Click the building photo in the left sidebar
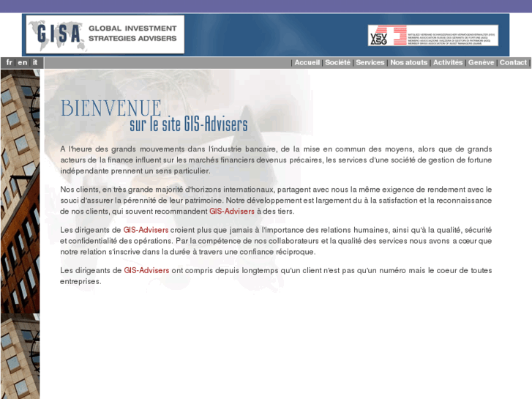 (20, 234)
